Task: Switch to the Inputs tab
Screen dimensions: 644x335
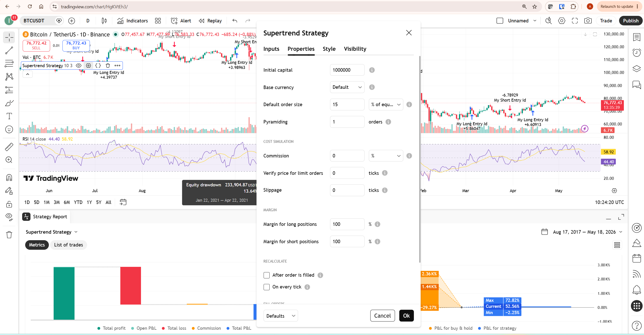Action: coord(271,49)
